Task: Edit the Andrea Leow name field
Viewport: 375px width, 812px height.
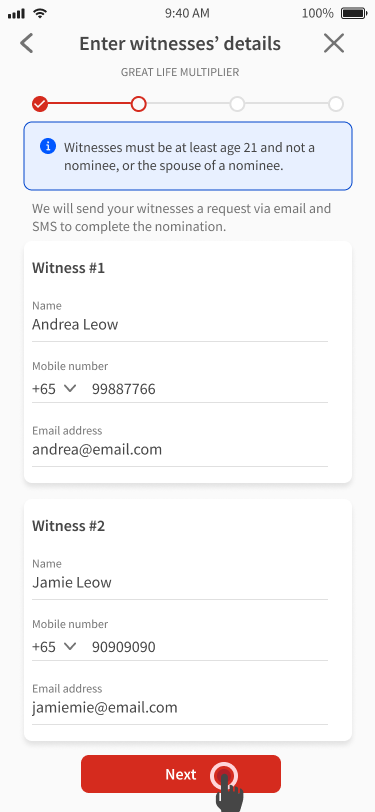Action: tap(180, 325)
